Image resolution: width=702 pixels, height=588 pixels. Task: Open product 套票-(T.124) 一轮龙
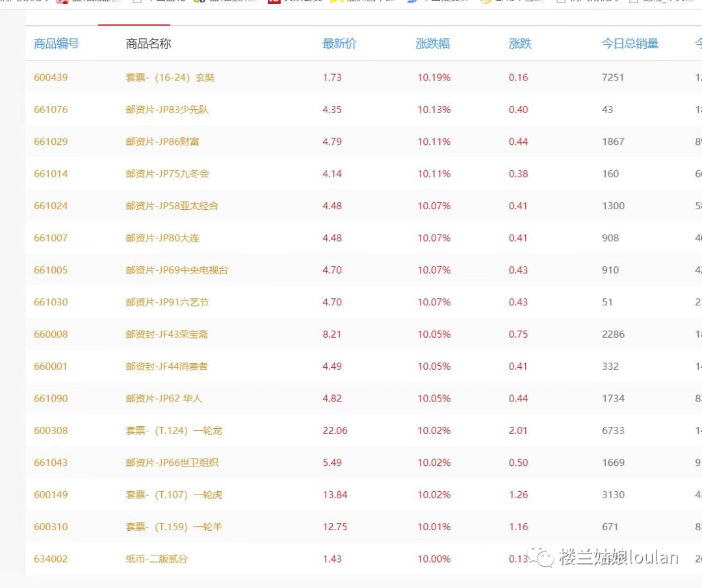click(x=174, y=431)
